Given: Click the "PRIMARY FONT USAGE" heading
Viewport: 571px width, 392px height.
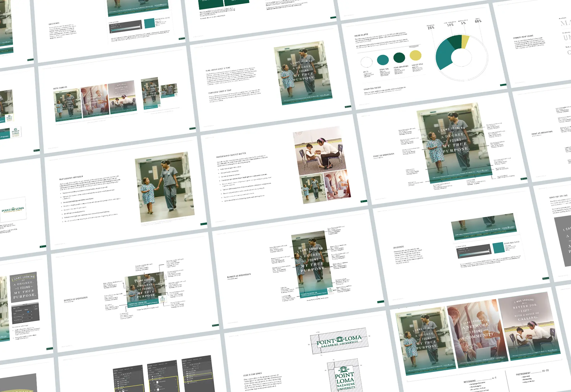Looking at the screenshot, I should tap(523, 37).
